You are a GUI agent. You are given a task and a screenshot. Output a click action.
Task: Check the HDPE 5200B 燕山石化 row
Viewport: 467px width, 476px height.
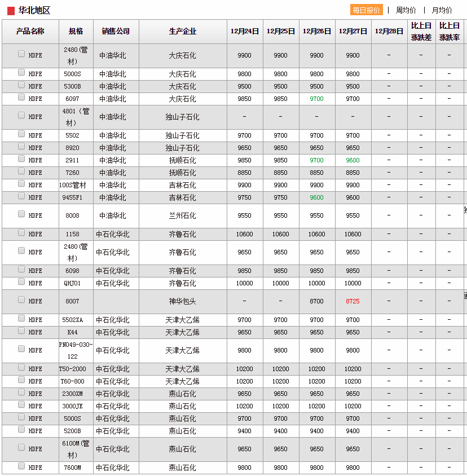[21, 429]
